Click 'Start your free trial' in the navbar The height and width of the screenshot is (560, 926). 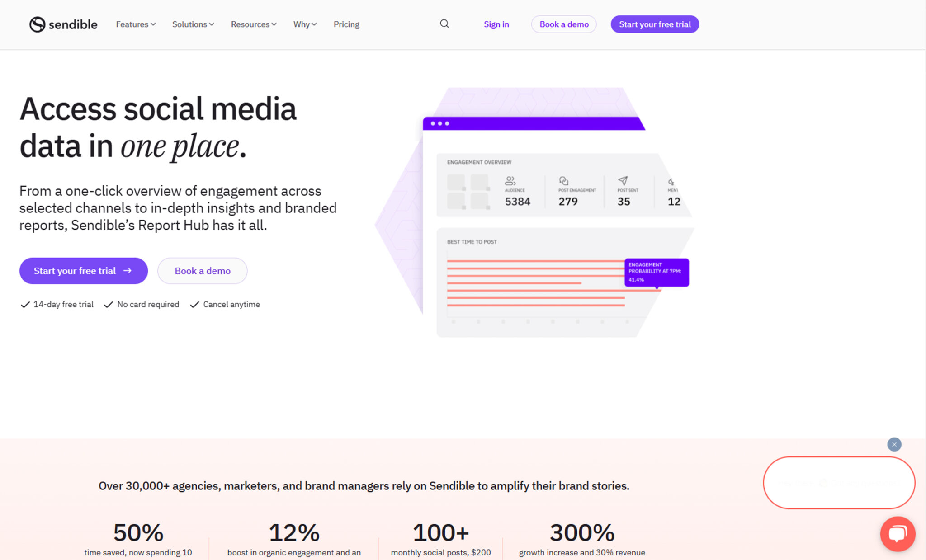[655, 24]
